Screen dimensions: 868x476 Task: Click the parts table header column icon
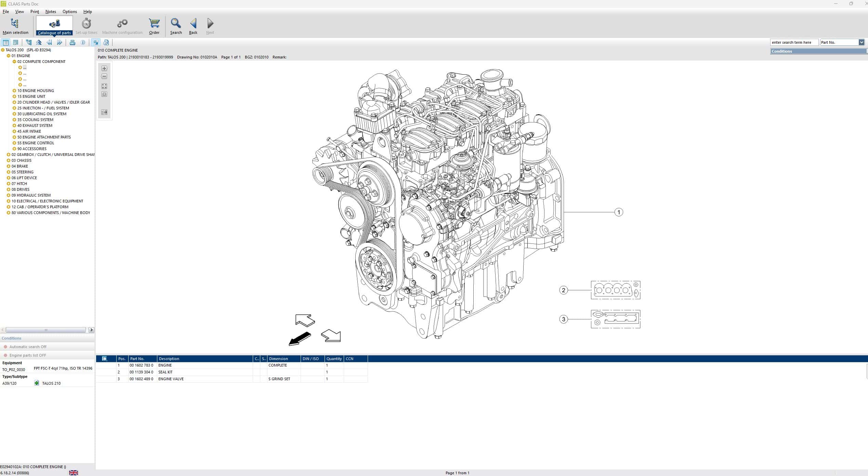point(105,359)
